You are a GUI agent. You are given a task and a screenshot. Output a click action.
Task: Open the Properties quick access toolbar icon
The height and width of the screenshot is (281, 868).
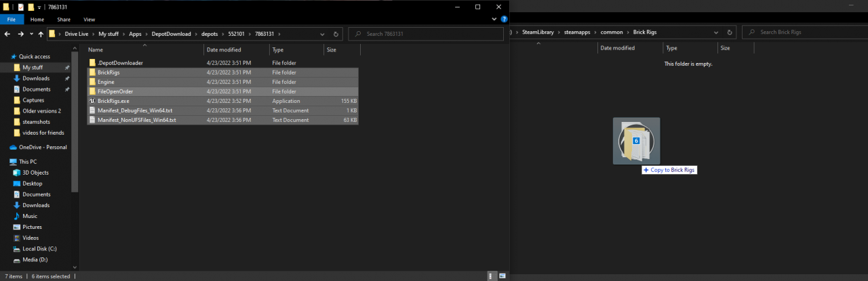pyautogui.click(x=20, y=7)
